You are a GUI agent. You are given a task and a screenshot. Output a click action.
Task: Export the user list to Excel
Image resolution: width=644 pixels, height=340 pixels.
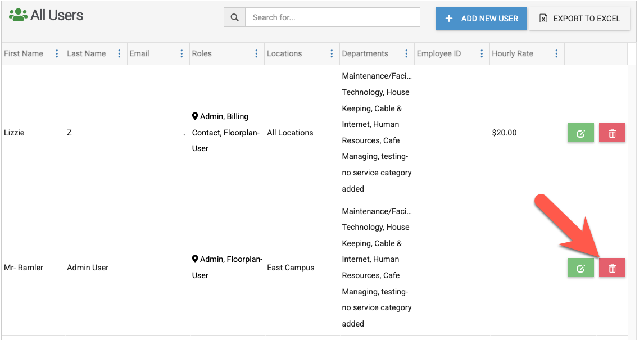click(x=579, y=19)
